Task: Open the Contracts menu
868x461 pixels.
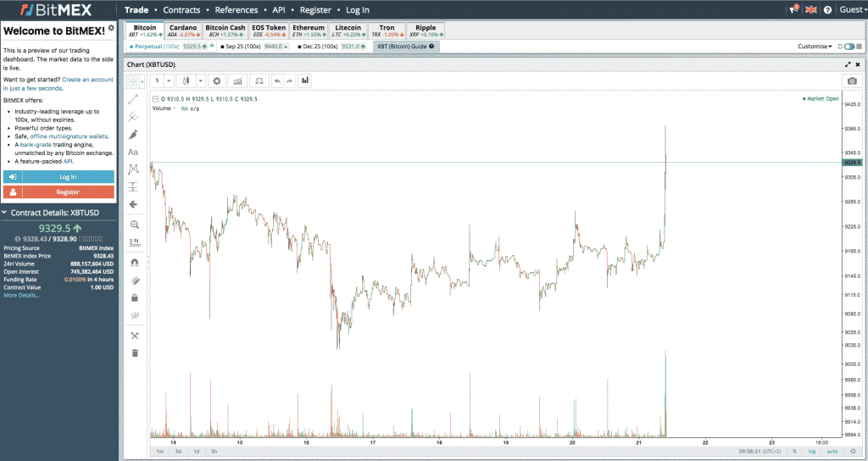Action: click(x=181, y=10)
